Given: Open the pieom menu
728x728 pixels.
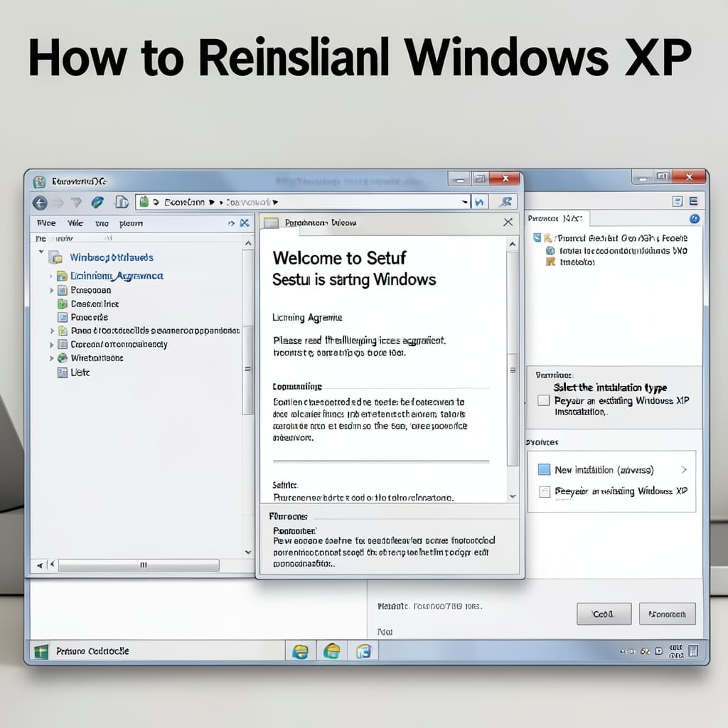Looking at the screenshot, I should tap(131, 224).
